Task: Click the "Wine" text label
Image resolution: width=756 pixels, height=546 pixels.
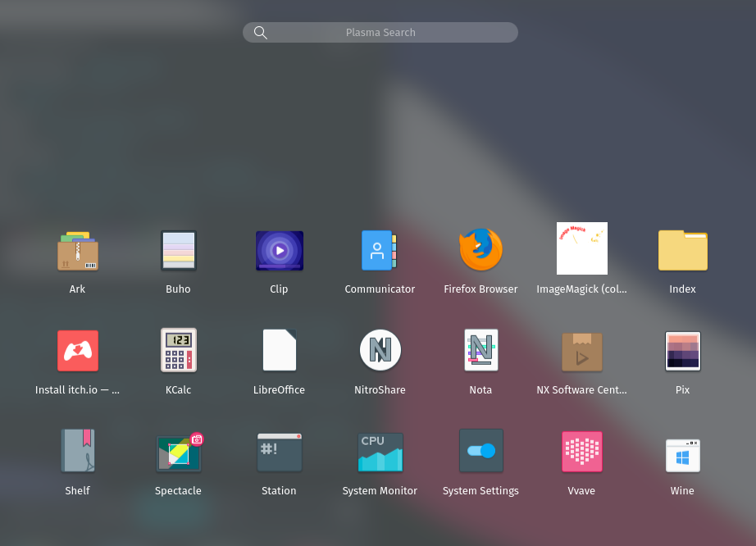Action: click(x=683, y=490)
